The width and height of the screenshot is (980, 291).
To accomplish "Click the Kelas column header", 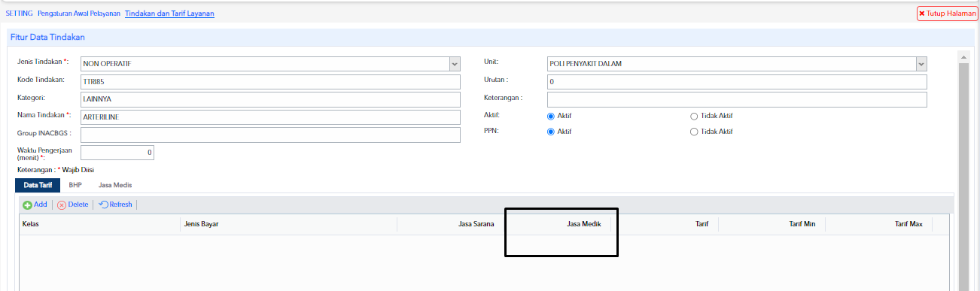I will point(99,224).
